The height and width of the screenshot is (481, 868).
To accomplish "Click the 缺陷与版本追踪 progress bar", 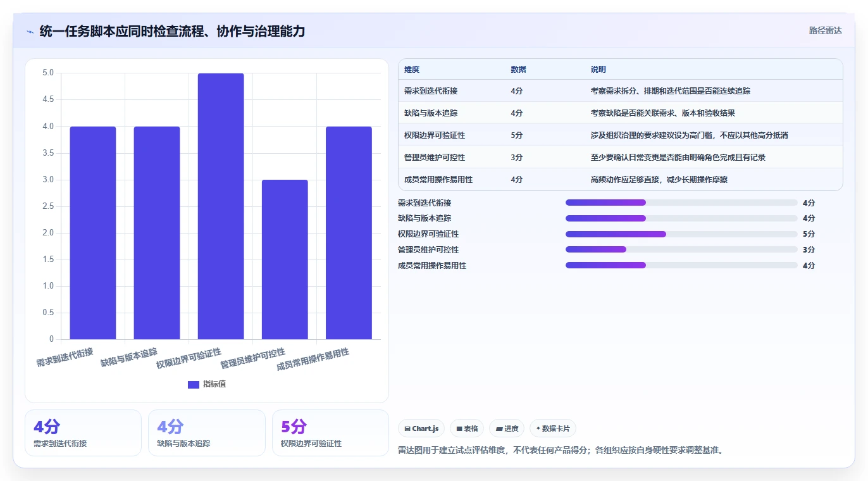I will (681, 218).
